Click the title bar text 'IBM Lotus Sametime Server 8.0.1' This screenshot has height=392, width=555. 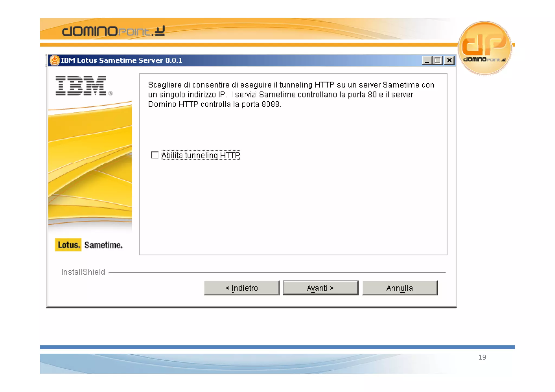(121, 60)
